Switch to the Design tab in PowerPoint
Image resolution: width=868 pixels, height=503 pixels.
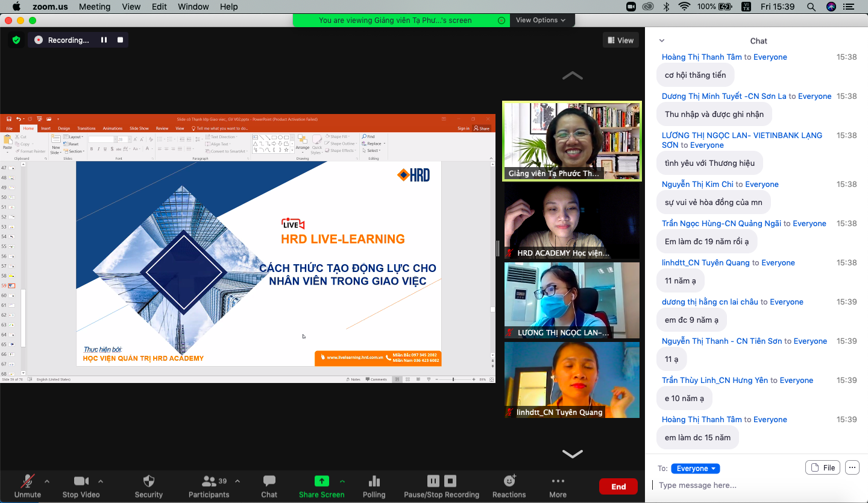point(64,128)
